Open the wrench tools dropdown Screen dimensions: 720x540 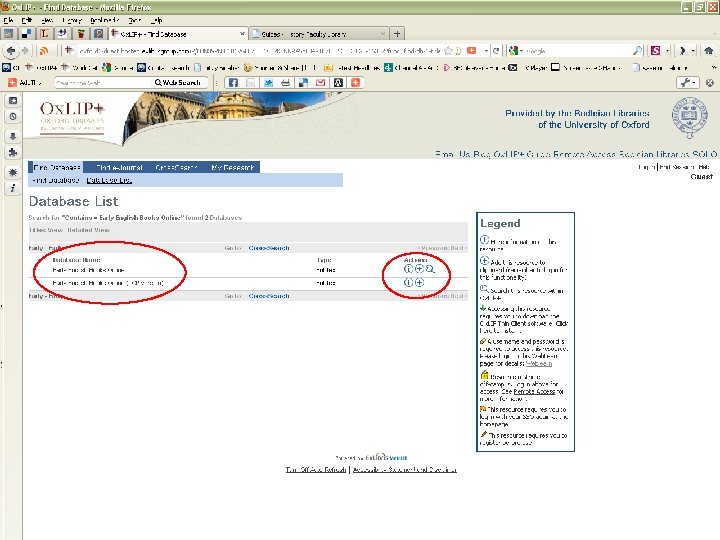pos(688,83)
